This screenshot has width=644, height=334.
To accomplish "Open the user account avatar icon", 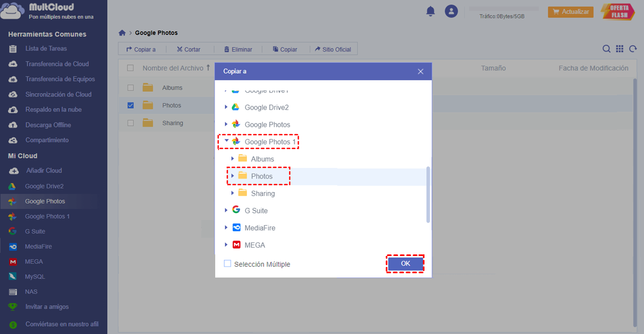I will point(451,11).
